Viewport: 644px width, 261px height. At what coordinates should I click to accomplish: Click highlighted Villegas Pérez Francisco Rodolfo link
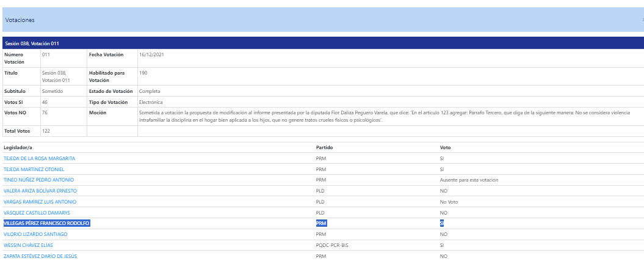click(46, 224)
